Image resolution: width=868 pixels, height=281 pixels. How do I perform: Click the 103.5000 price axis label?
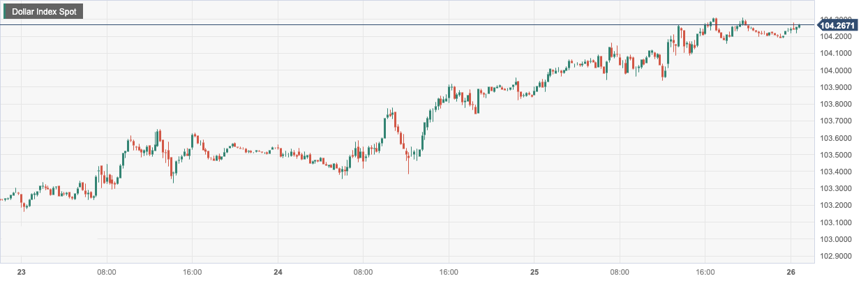pos(835,155)
